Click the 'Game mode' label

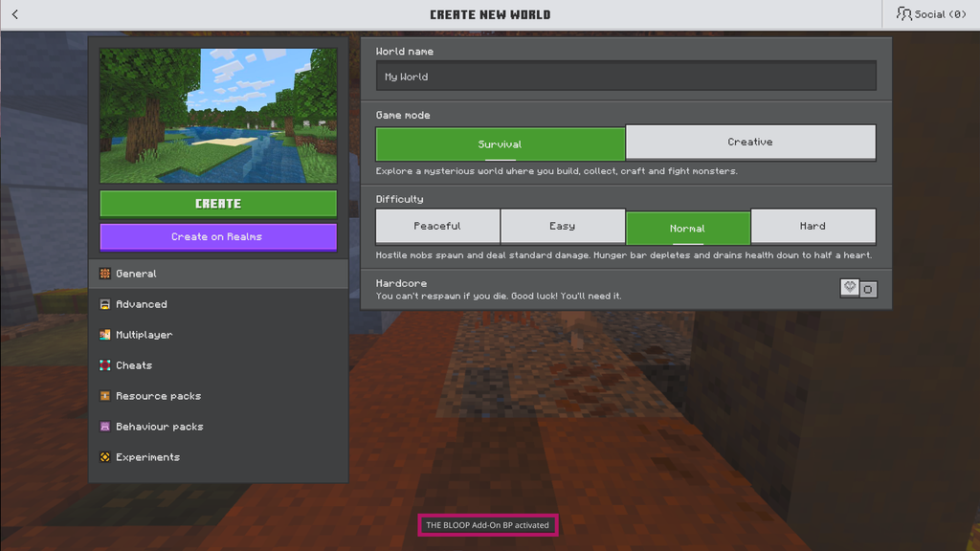point(403,115)
